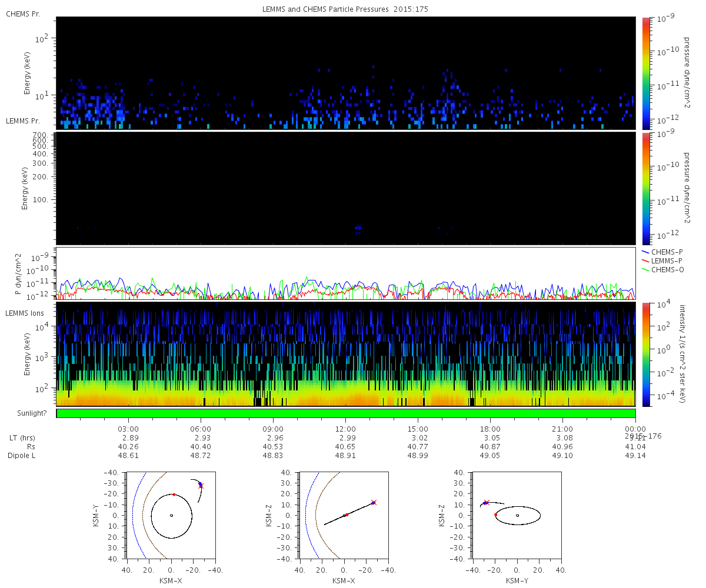
Task: Click the CHEMS pressure color bar
Action: point(646,73)
